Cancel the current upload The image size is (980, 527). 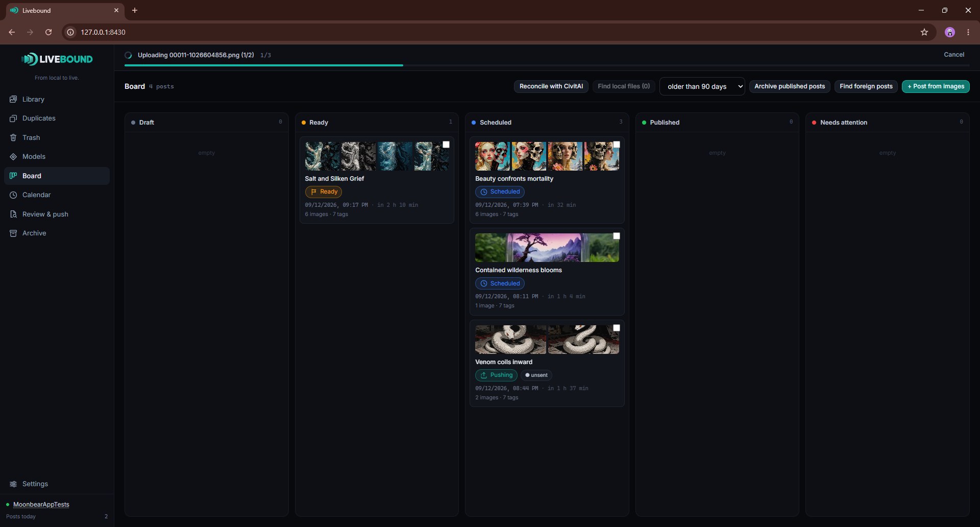pos(954,55)
